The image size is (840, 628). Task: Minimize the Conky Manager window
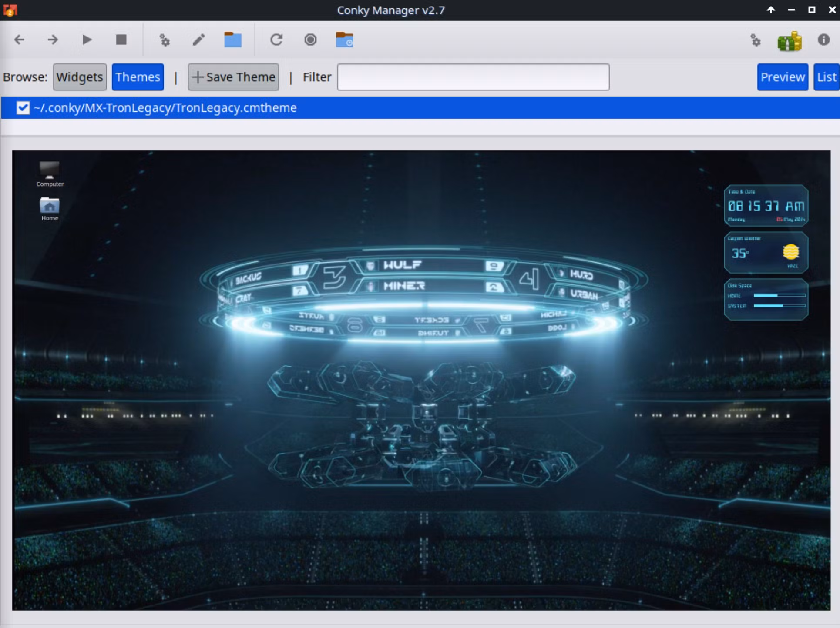[x=791, y=10]
